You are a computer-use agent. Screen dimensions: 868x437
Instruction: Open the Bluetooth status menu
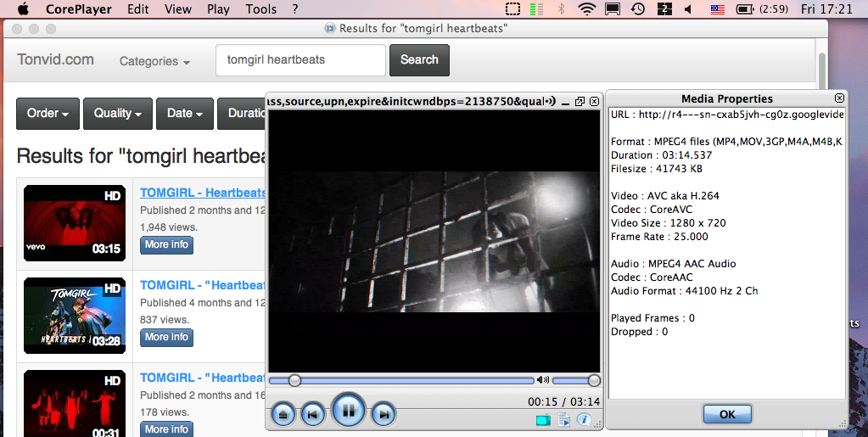[561, 8]
